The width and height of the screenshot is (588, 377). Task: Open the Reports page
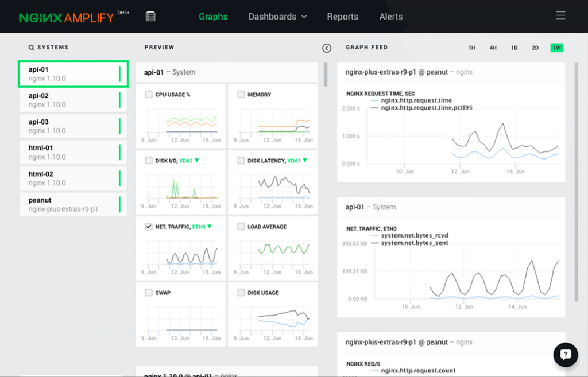[343, 17]
